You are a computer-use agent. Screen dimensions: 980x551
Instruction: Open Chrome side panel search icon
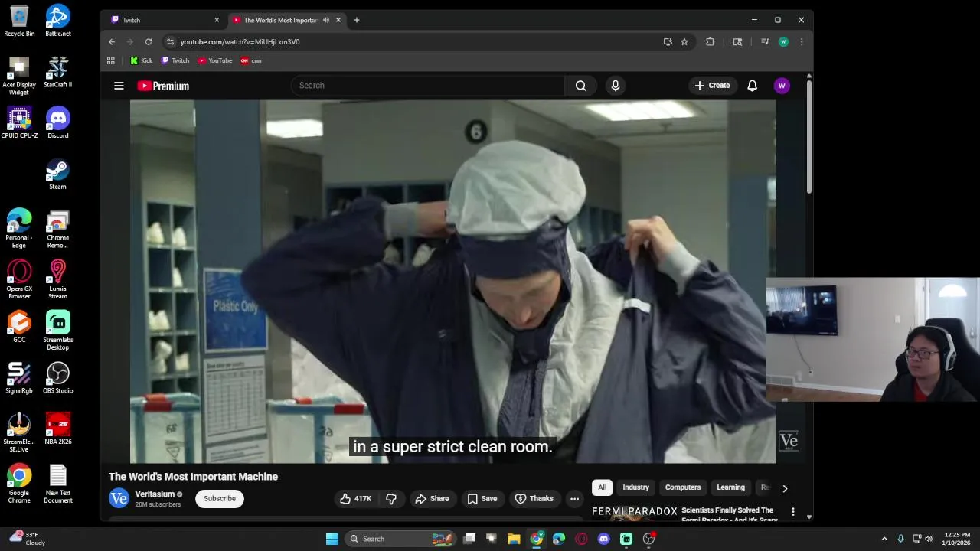(737, 42)
